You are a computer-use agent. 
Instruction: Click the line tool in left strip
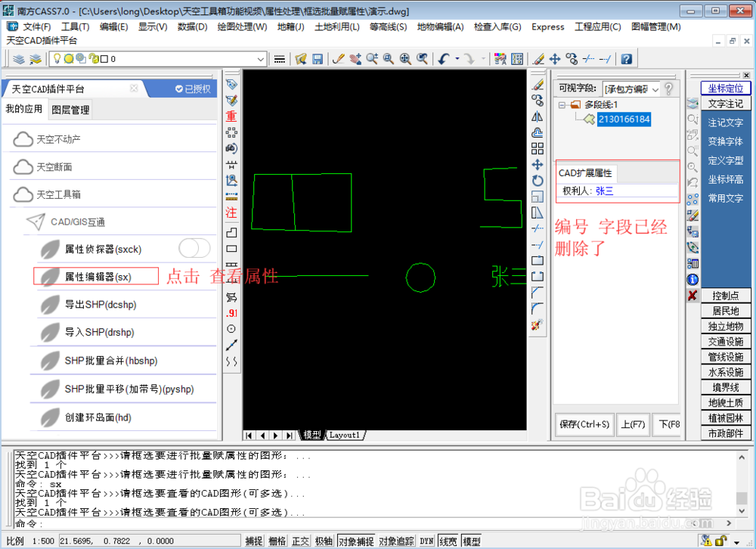(x=231, y=345)
